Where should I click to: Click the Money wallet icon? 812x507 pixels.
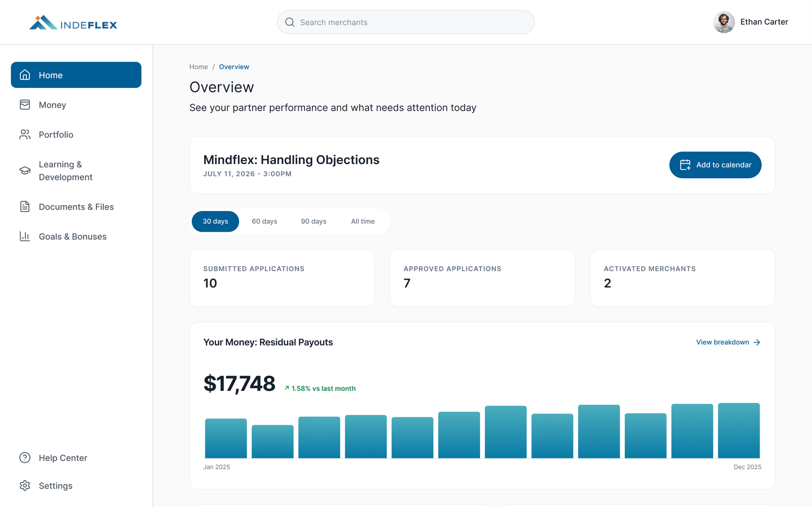pos(25,105)
